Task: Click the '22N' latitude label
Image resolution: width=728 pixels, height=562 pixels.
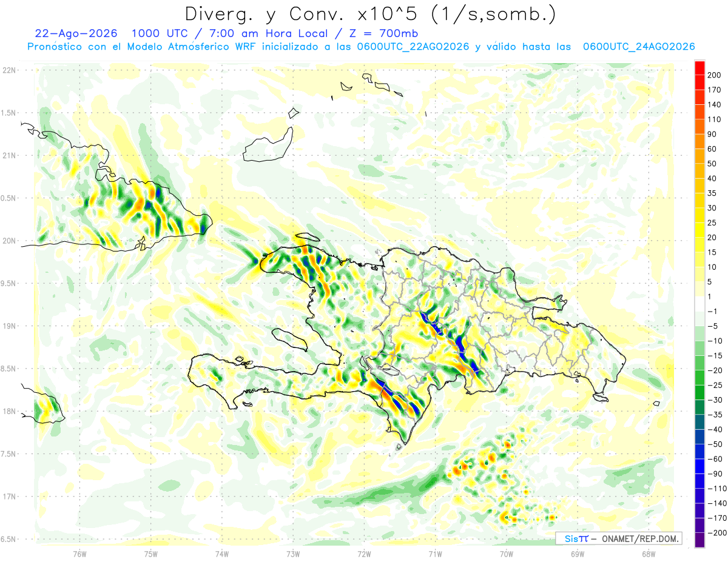Action: pos(8,70)
